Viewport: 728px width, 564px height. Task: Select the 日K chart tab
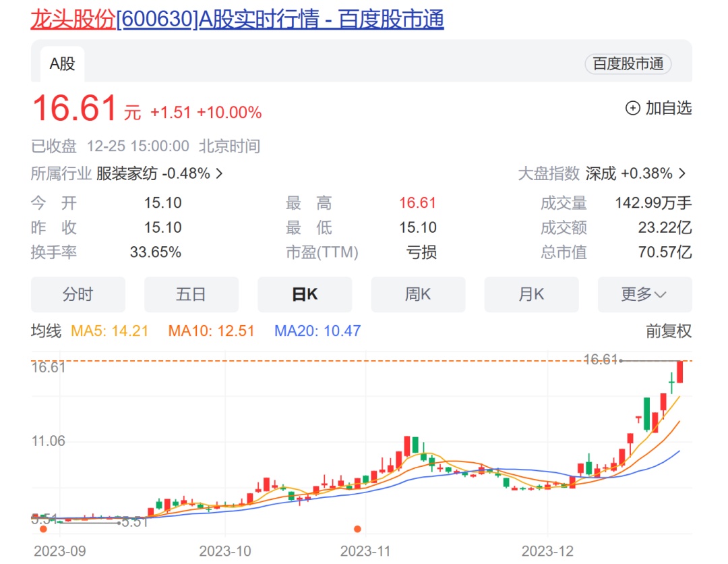pos(305,294)
